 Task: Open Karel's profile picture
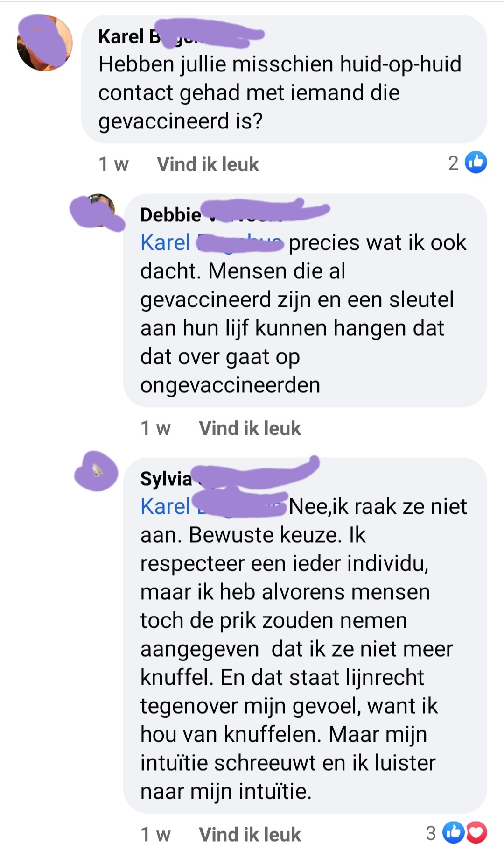[x=45, y=43]
